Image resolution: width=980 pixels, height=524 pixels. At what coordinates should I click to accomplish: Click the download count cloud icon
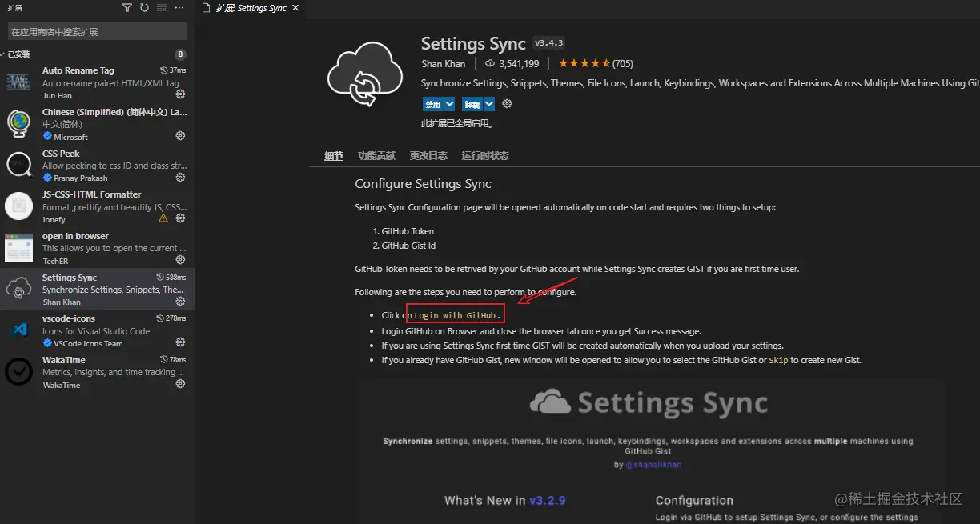490,63
